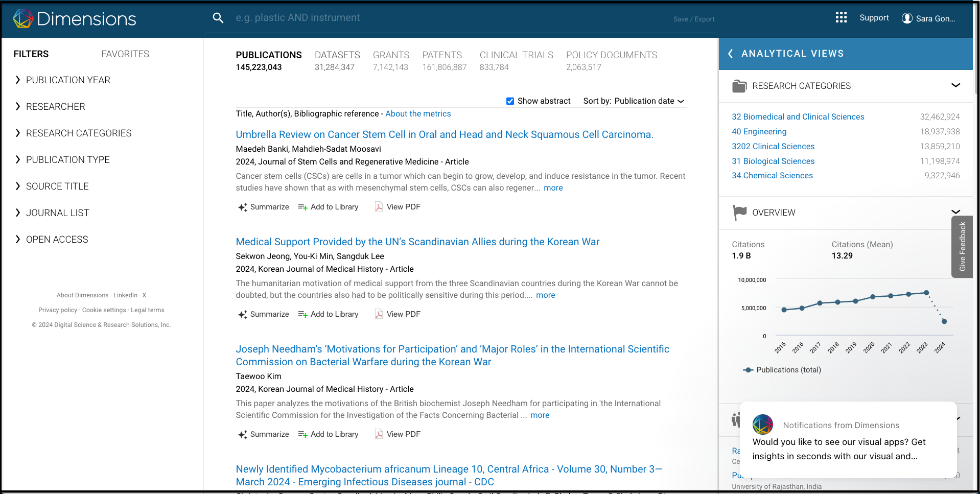Open the Favorites tab
Screen dimensions: 980x494
125,54
